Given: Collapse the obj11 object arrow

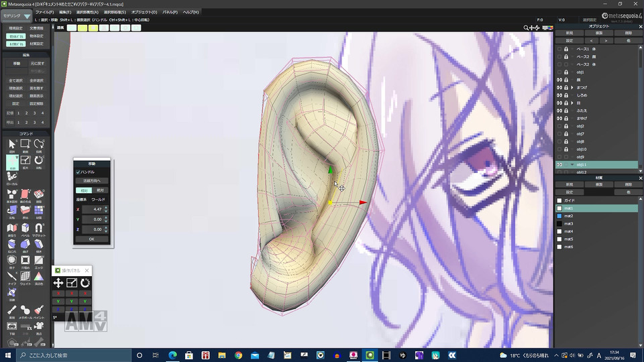Looking at the screenshot, I should tap(572, 165).
